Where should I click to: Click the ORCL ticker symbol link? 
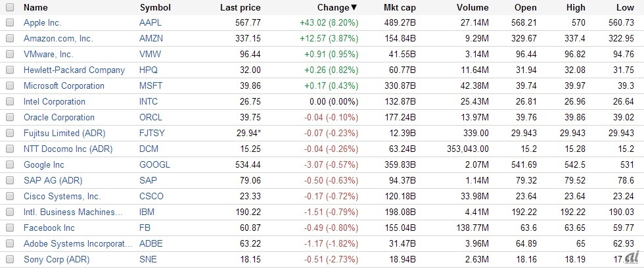(152, 118)
